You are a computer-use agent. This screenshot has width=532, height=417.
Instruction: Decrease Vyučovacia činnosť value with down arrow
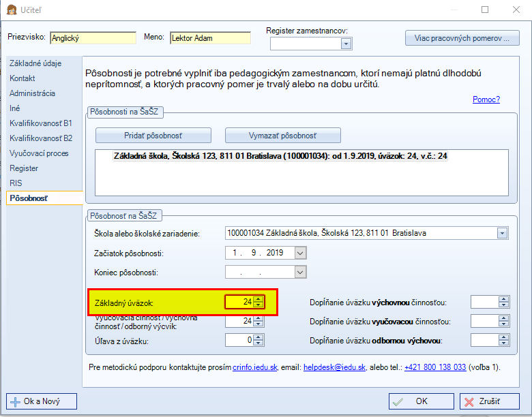pos(258,324)
